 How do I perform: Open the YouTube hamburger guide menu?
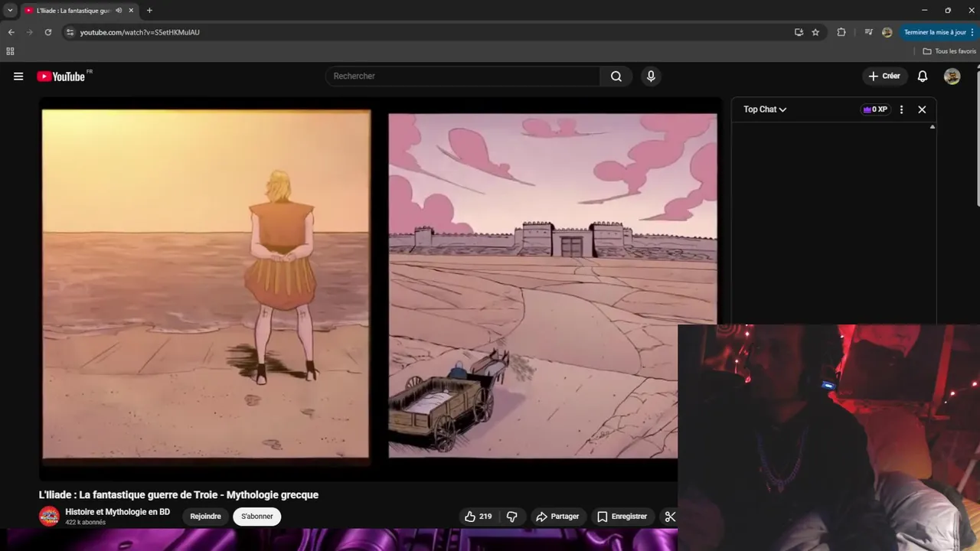tap(18, 77)
